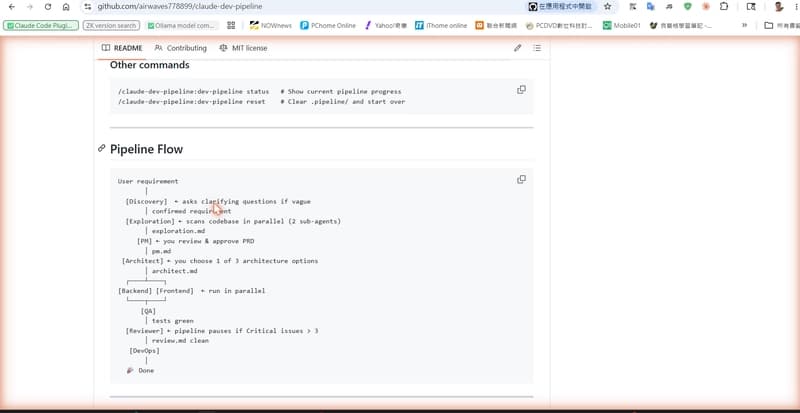Copy the Other commands code block

click(x=521, y=90)
